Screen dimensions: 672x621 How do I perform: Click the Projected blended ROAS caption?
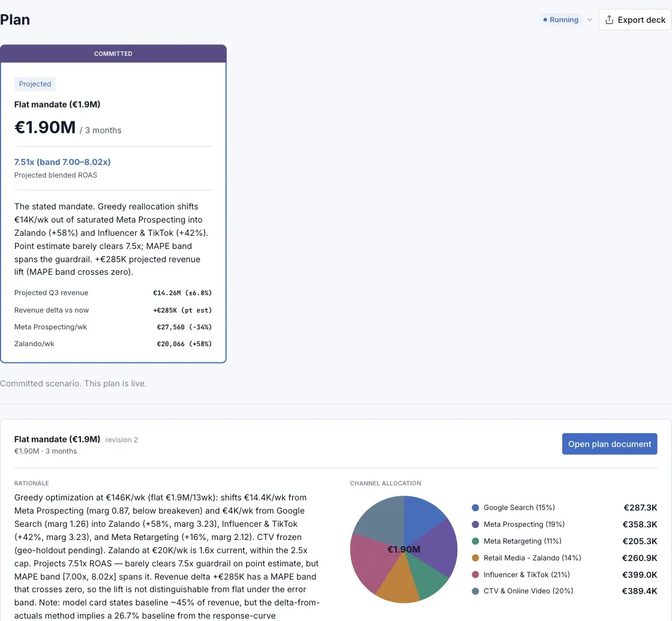56,175
